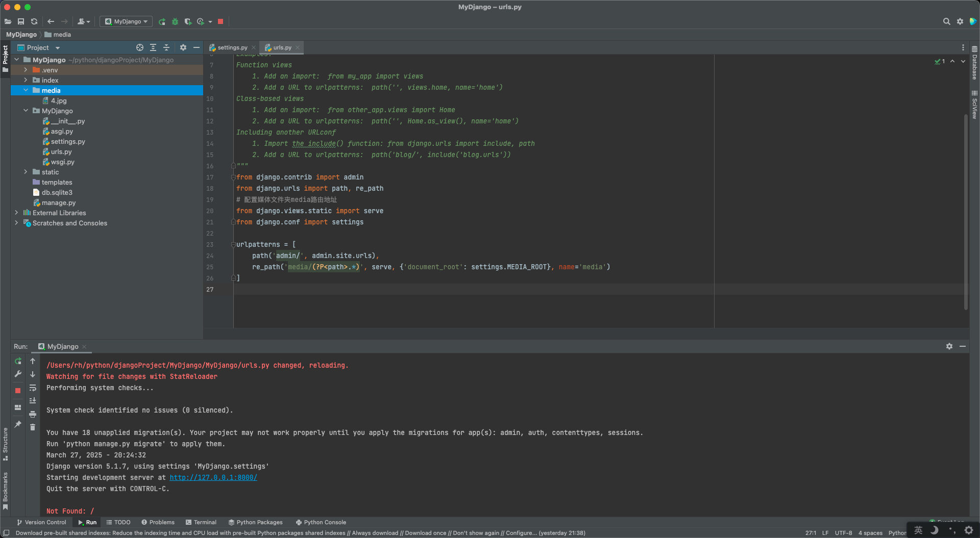980x538 pixels.
Task: Expand the index folder
Action: pyautogui.click(x=26, y=80)
